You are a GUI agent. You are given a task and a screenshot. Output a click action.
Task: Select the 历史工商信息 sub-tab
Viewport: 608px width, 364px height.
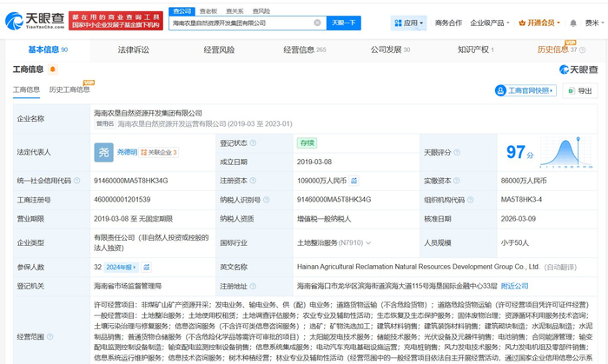coord(69,89)
